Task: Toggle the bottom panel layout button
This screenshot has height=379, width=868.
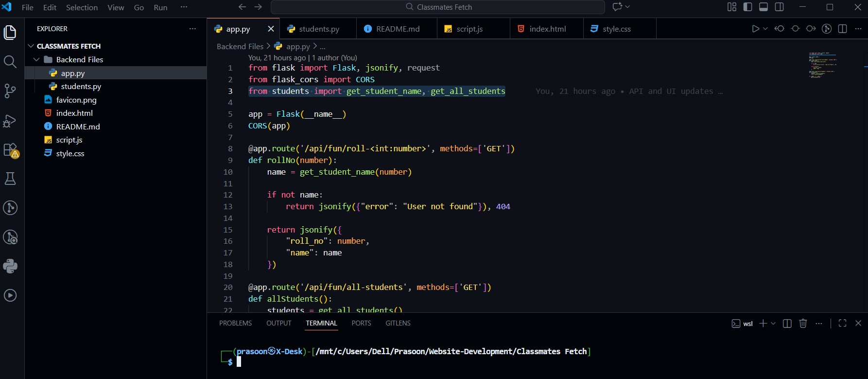Action: tap(764, 7)
